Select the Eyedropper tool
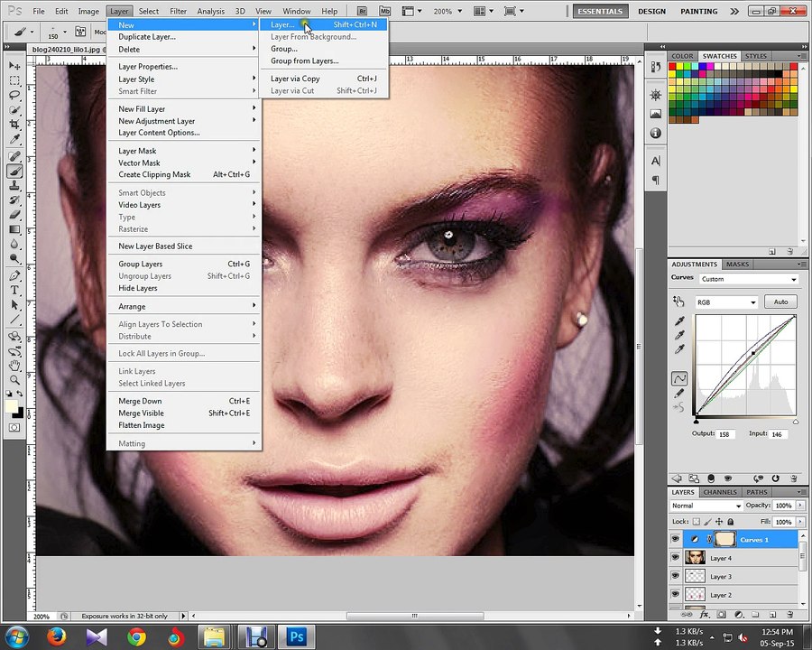The width and height of the screenshot is (812, 650). (x=14, y=139)
